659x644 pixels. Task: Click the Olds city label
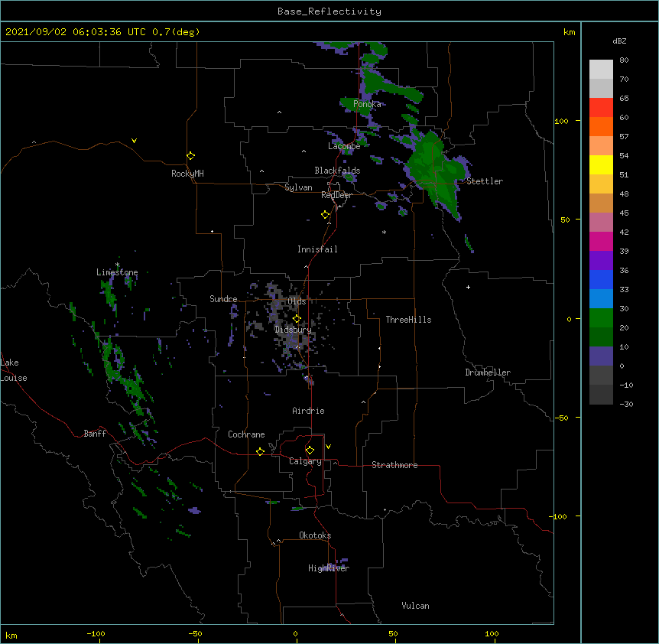click(x=297, y=301)
